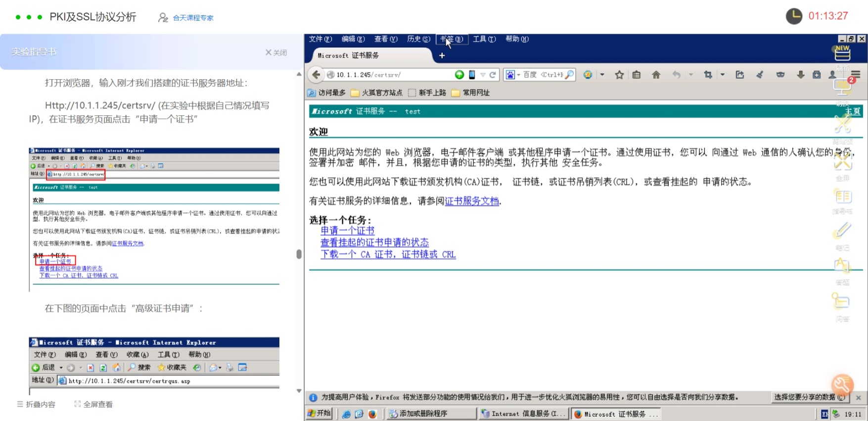Reload the page with the refresh icon

(493, 75)
